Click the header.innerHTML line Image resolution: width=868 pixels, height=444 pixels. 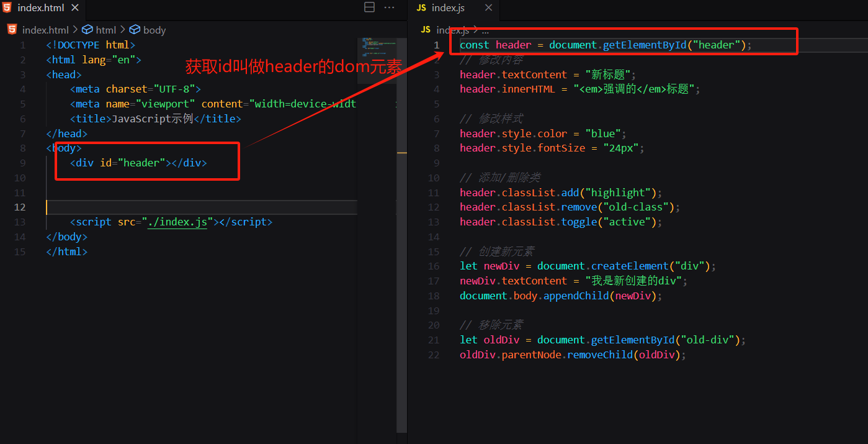click(x=580, y=89)
